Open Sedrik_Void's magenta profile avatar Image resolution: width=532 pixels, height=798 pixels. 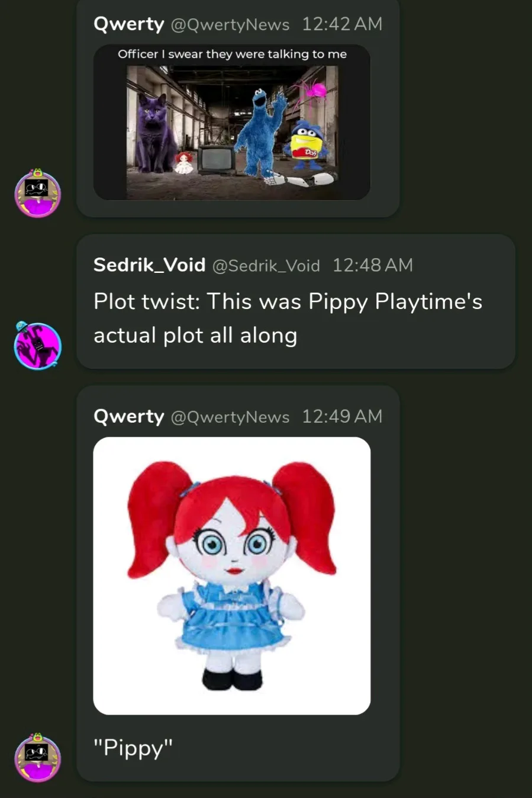tap(38, 345)
